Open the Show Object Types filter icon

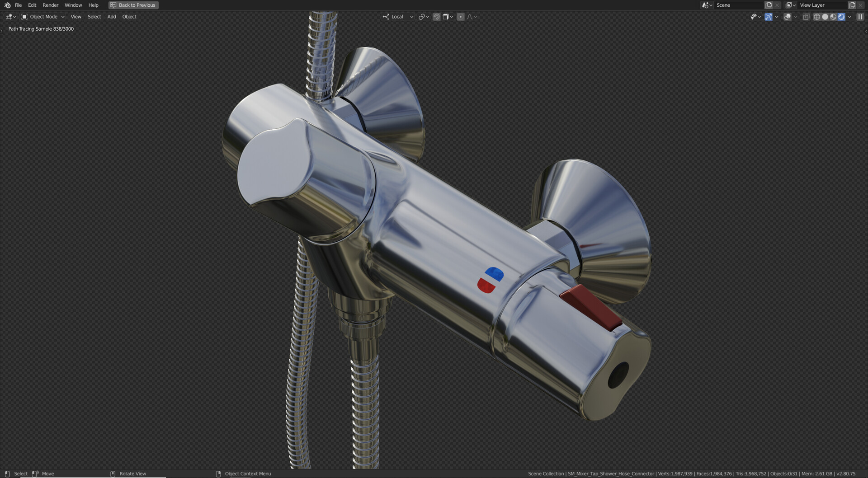coord(754,17)
